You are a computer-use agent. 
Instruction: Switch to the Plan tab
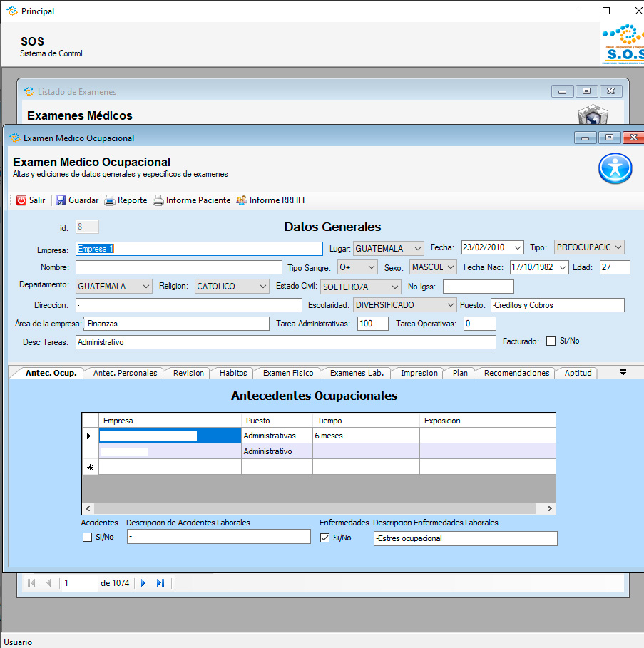coord(460,373)
